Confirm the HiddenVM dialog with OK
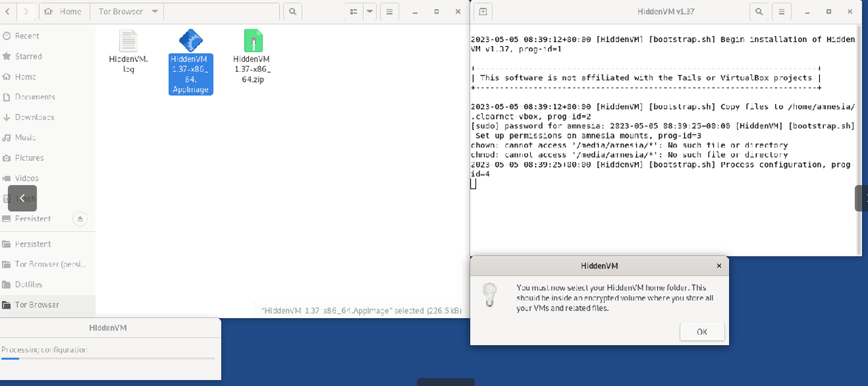This screenshot has height=386, width=868. pyautogui.click(x=702, y=332)
